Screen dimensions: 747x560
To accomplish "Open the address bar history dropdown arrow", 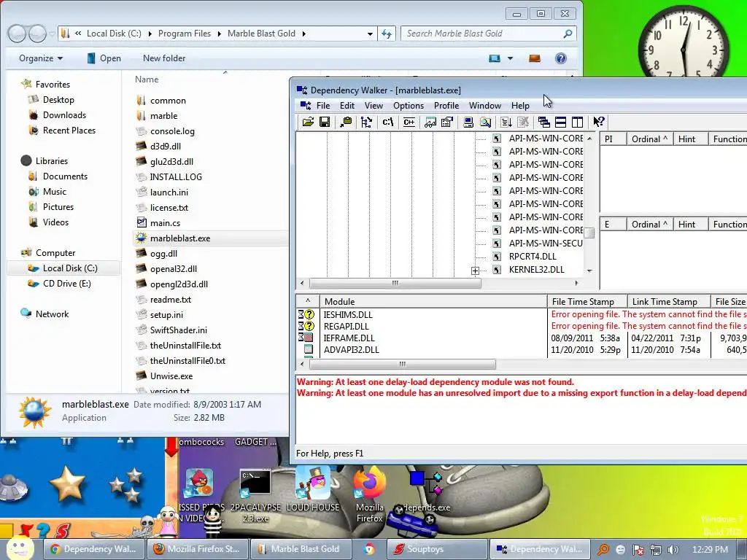I will coord(370,34).
